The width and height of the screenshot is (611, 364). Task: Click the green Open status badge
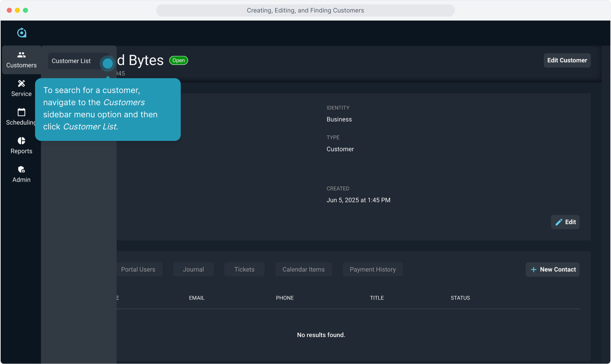(178, 61)
